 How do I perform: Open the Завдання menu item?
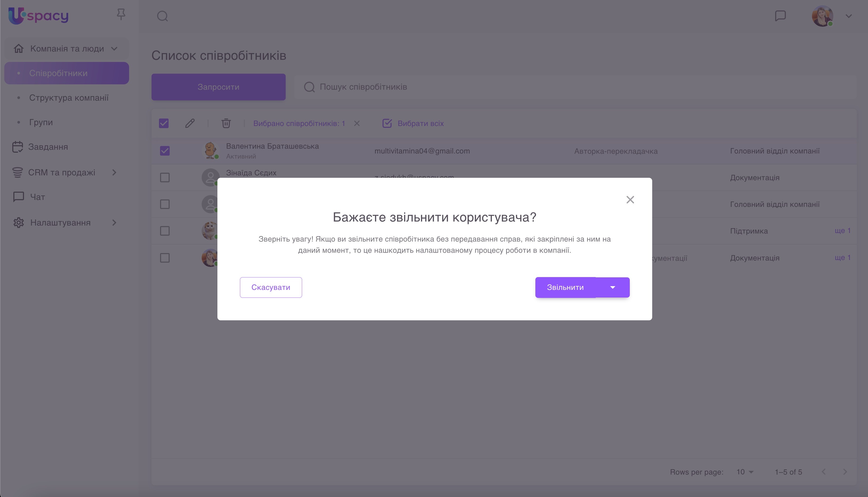(48, 147)
